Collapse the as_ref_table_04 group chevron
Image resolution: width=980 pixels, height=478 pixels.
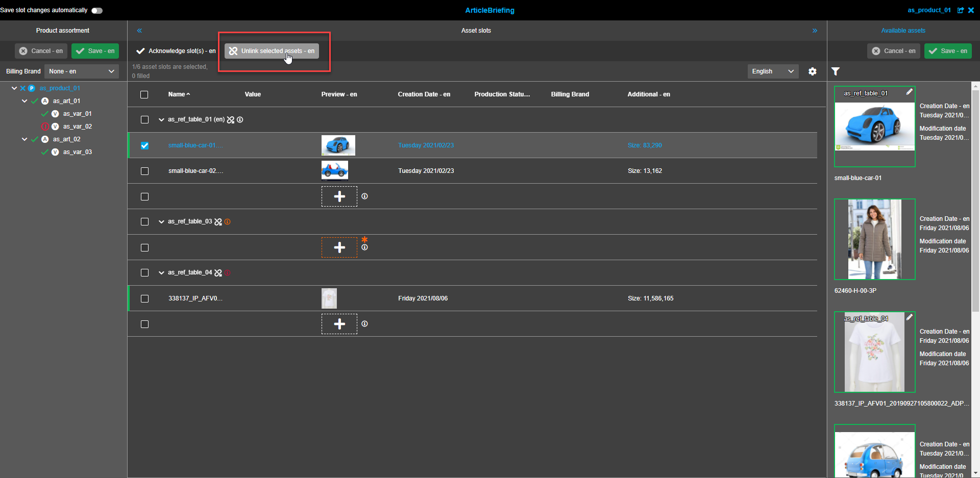[161, 272]
